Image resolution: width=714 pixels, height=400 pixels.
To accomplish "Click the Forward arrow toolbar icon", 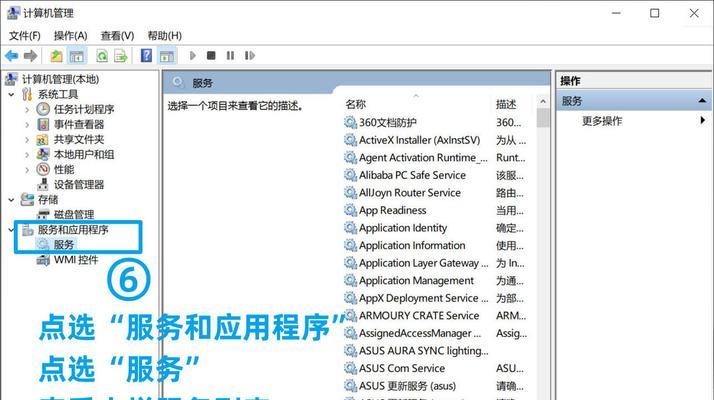I will (31, 56).
